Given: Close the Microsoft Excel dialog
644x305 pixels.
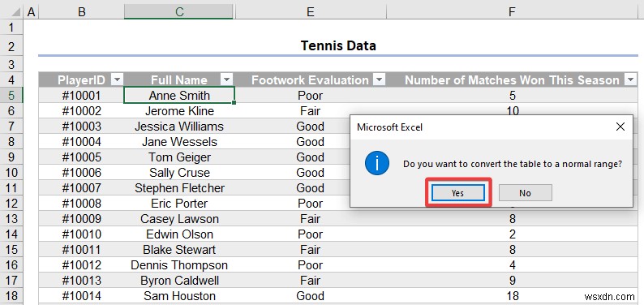Looking at the screenshot, I should pos(620,127).
